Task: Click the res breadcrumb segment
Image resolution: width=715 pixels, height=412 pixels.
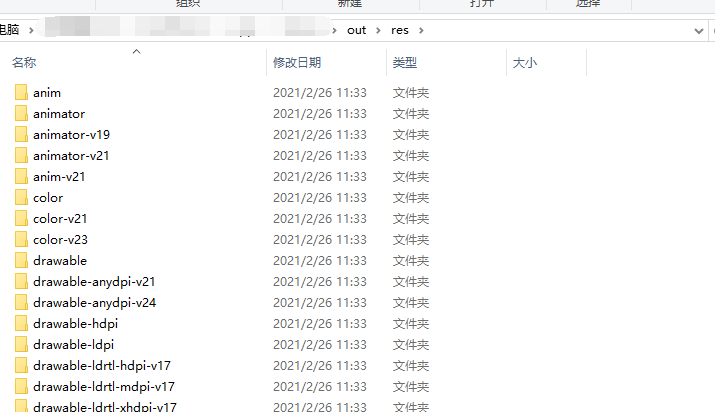Action: pos(399,31)
